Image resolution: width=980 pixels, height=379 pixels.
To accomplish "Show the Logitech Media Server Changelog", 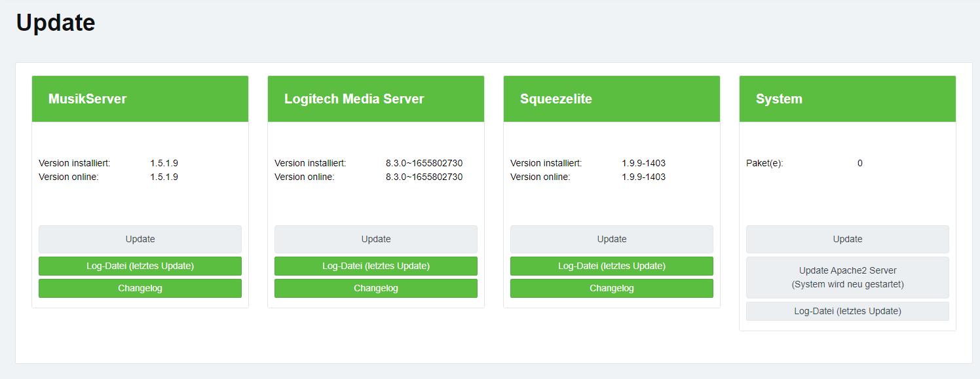I will click(376, 288).
